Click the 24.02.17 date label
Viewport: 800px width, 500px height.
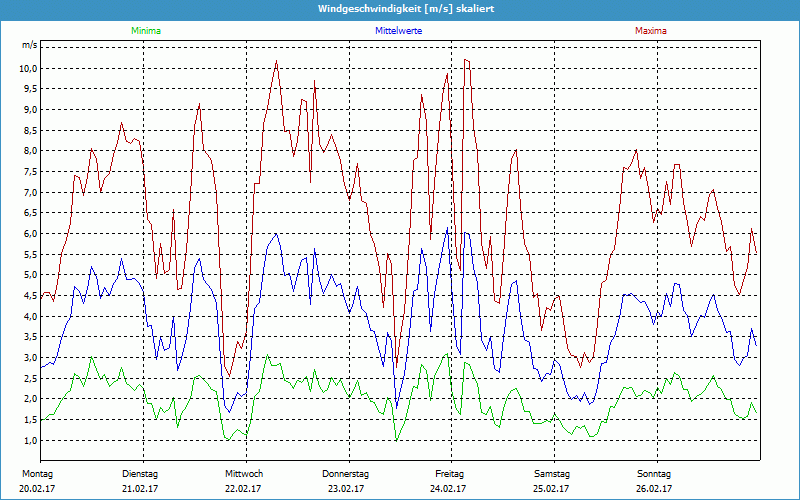tap(448, 489)
